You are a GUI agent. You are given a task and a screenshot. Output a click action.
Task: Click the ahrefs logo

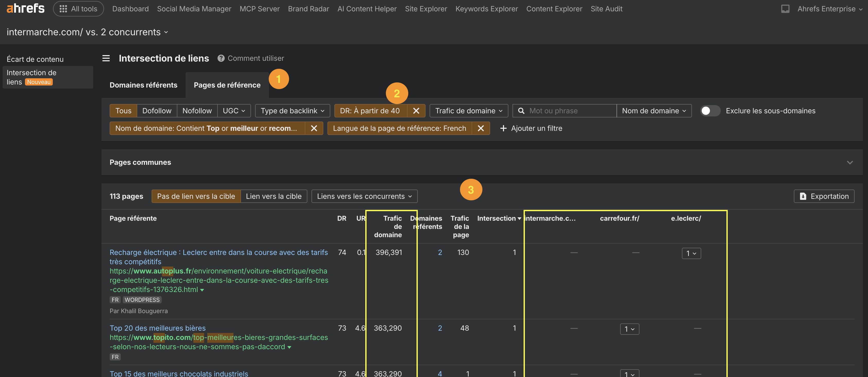point(25,8)
